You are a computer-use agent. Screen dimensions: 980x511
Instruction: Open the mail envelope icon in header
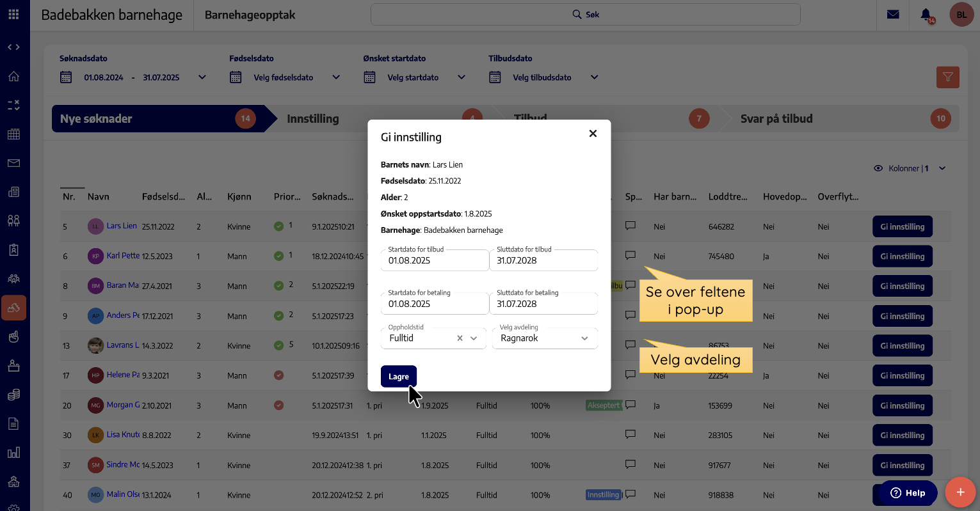point(893,15)
